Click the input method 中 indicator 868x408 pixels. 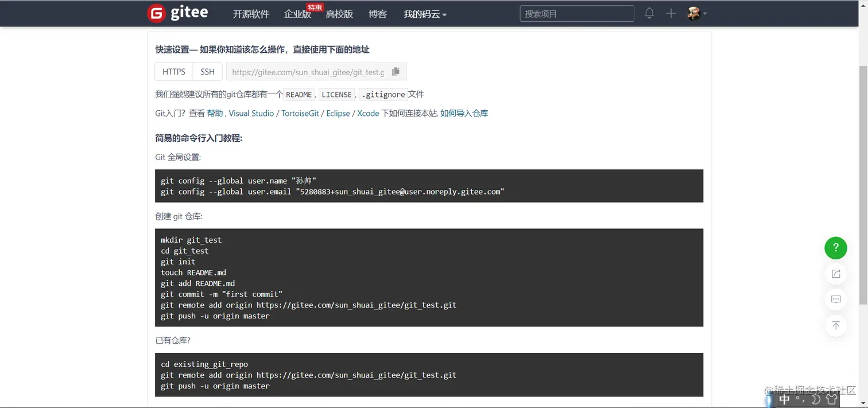785,399
